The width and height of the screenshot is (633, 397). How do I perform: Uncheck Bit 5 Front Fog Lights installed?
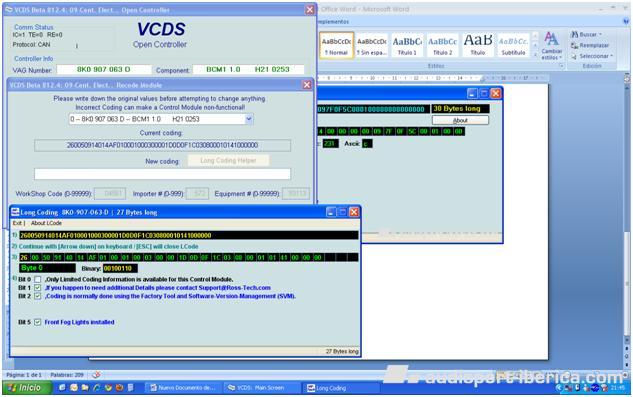pyautogui.click(x=38, y=322)
